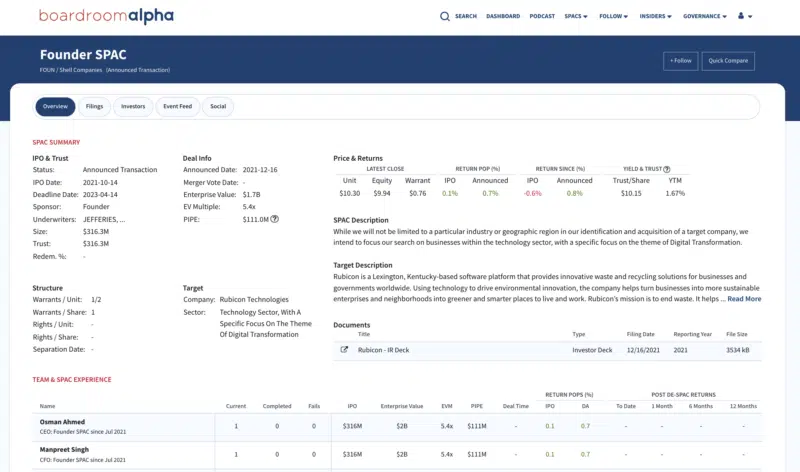800x472 pixels.
Task: Click Osman Ahmed name
Action: (62, 422)
